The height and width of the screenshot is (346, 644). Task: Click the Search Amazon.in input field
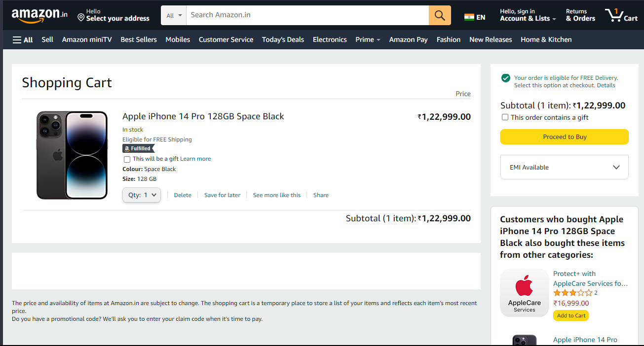(307, 15)
